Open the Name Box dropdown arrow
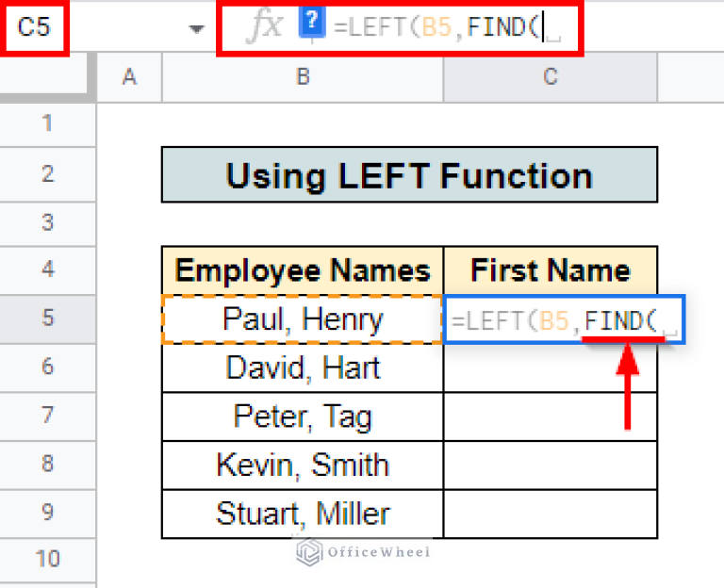724x588 pixels. 196,28
